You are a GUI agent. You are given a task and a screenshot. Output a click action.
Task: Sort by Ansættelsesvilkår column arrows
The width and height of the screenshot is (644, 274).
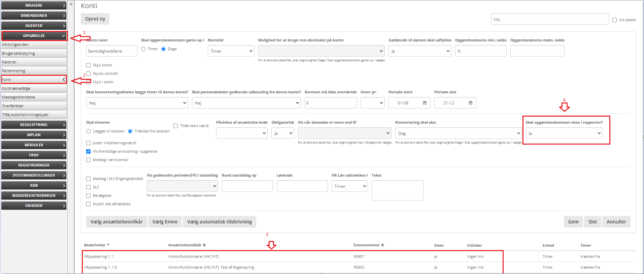tap(204, 245)
